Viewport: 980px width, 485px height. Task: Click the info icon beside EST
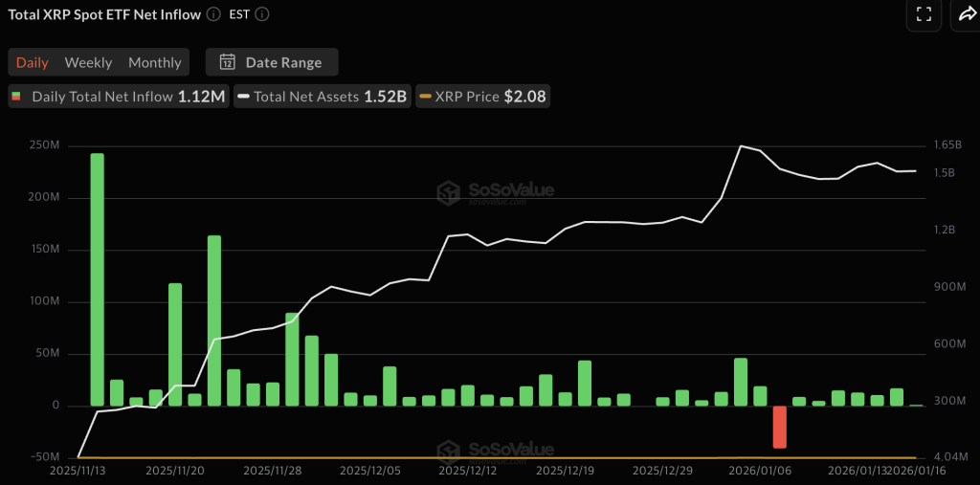262,14
